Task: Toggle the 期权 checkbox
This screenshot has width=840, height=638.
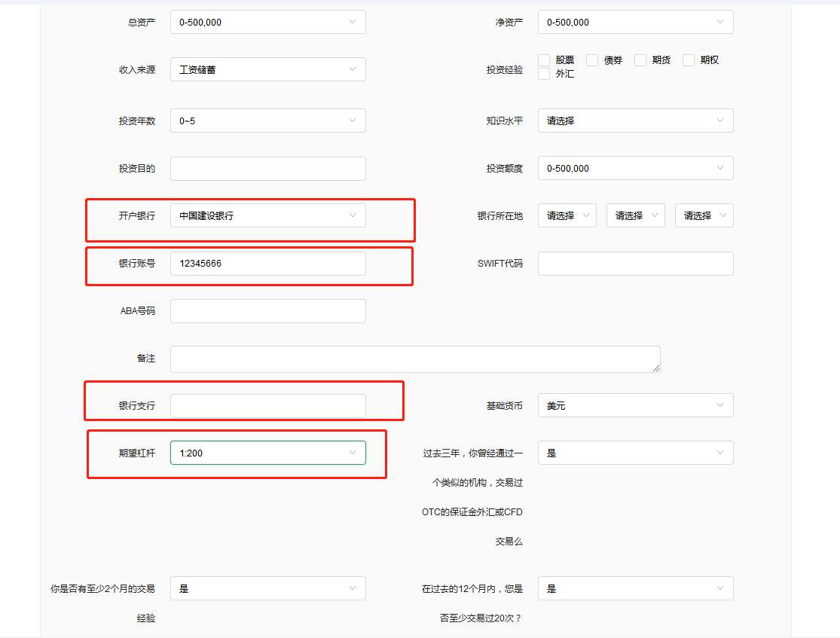Action: [688, 60]
